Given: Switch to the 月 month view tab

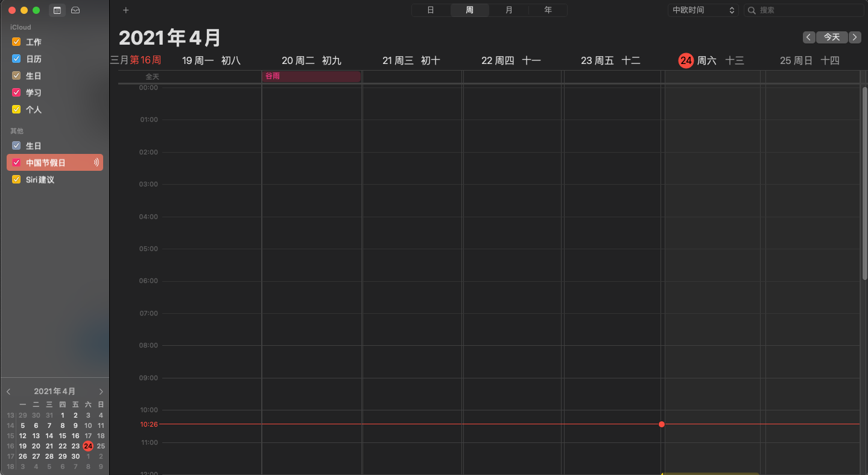Looking at the screenshot, I should pyautogui.click(x=509, y=10).
